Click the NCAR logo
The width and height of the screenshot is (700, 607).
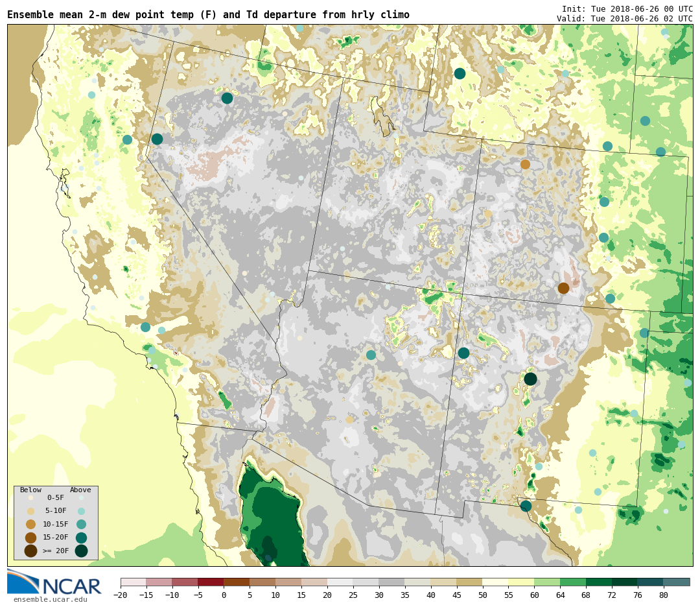coord(54,582)
